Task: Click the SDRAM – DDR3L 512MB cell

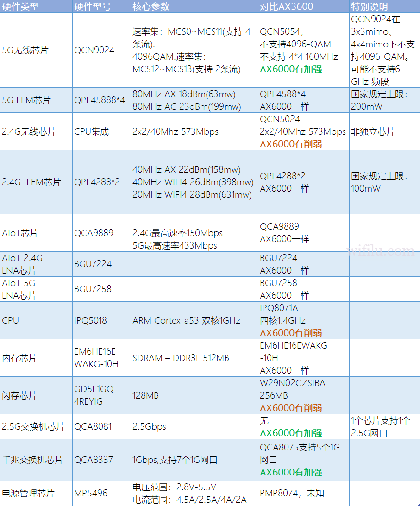Action: (x=194, y=358)
